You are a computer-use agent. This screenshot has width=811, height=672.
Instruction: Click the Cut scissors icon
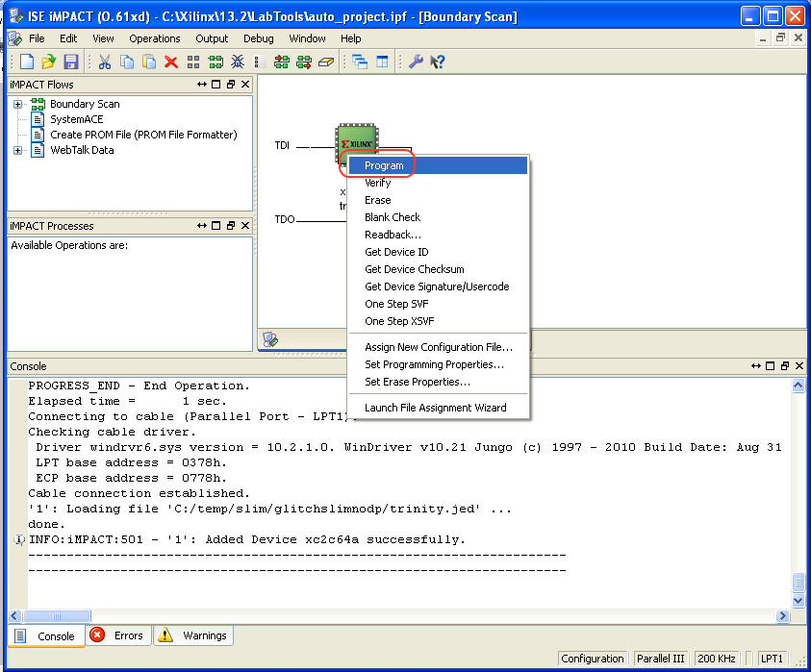click(105, 62)
